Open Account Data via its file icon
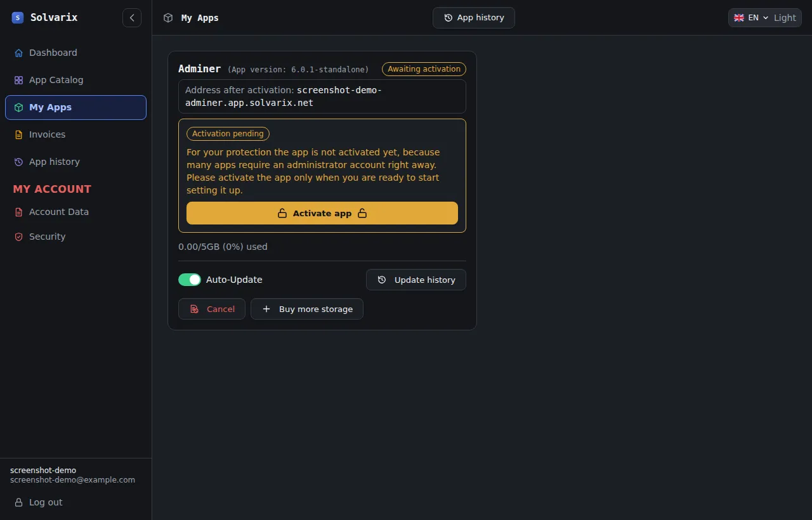The height and width of the screenshot is (520, 812). coord(19,212)
